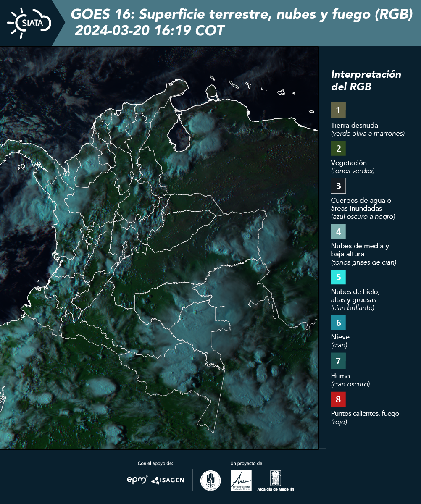Select legend swatch 1 for bare land
The height and width of the screenshot is (504, 421).
click(x=338, y=110)
